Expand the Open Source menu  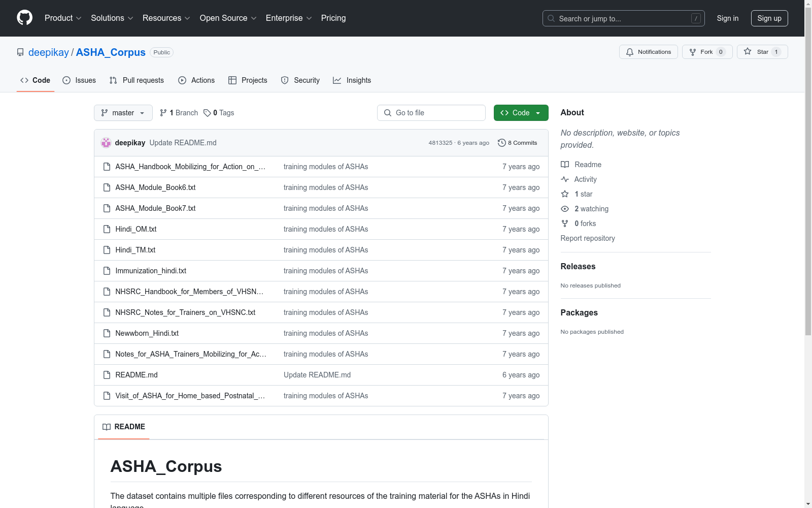click(228, 18)
